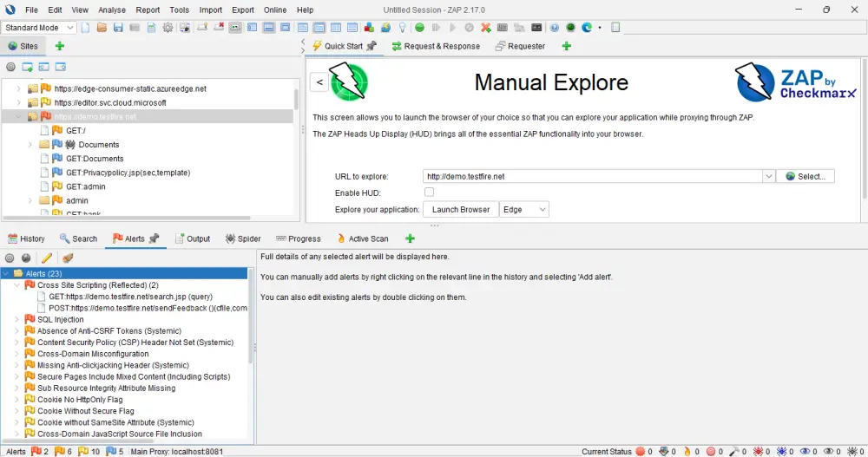Click the Launch Browser button
Viewport: 868px width, 457px height.
[461, 210]
